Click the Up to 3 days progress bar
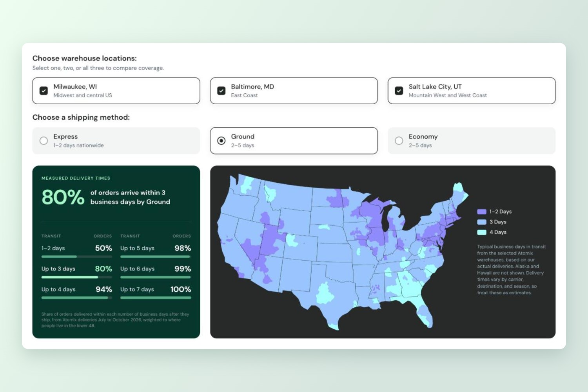This screenshot has height=392, width=588. click(77, 277)
